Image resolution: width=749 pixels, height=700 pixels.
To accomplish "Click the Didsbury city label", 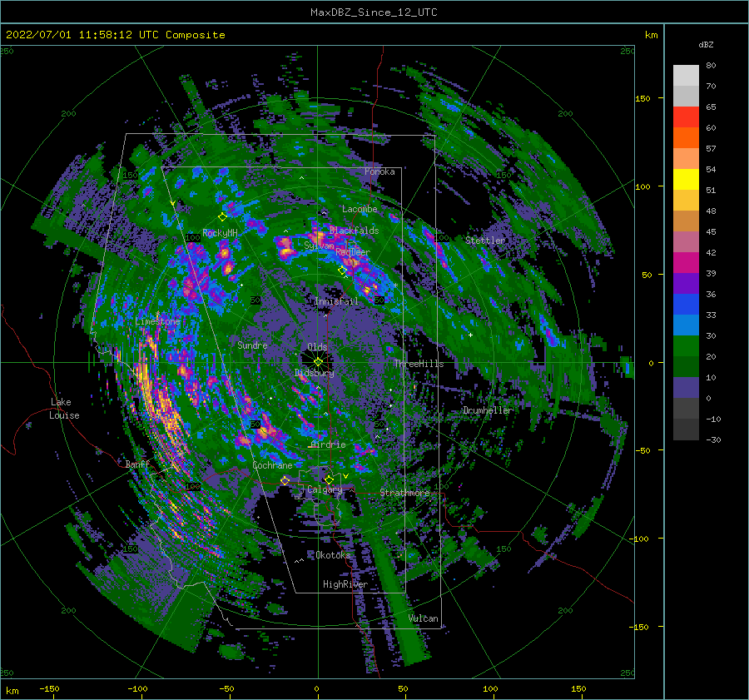I will [315, 373].
